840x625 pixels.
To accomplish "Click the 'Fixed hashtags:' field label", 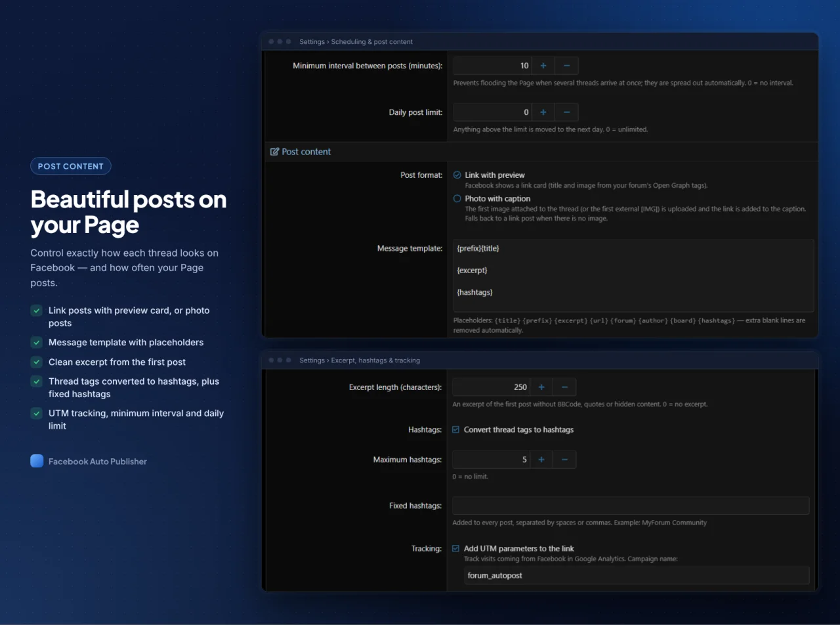I will [415, 506].
